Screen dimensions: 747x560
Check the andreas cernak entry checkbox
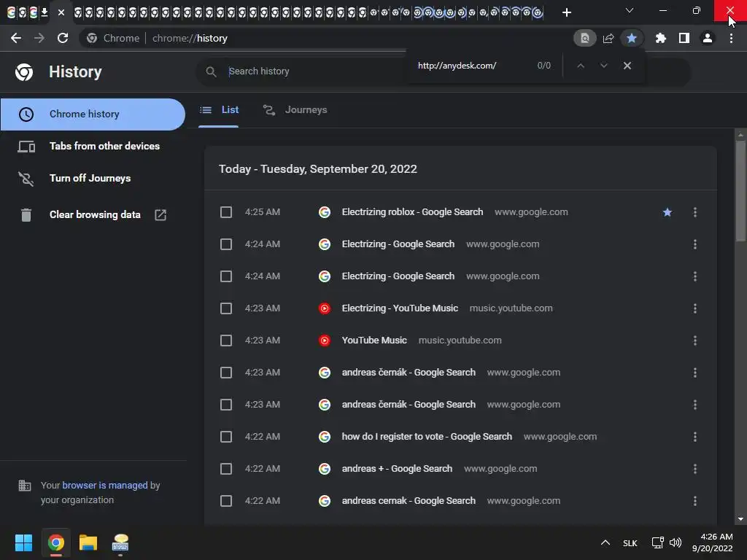(x=226, y=501)
